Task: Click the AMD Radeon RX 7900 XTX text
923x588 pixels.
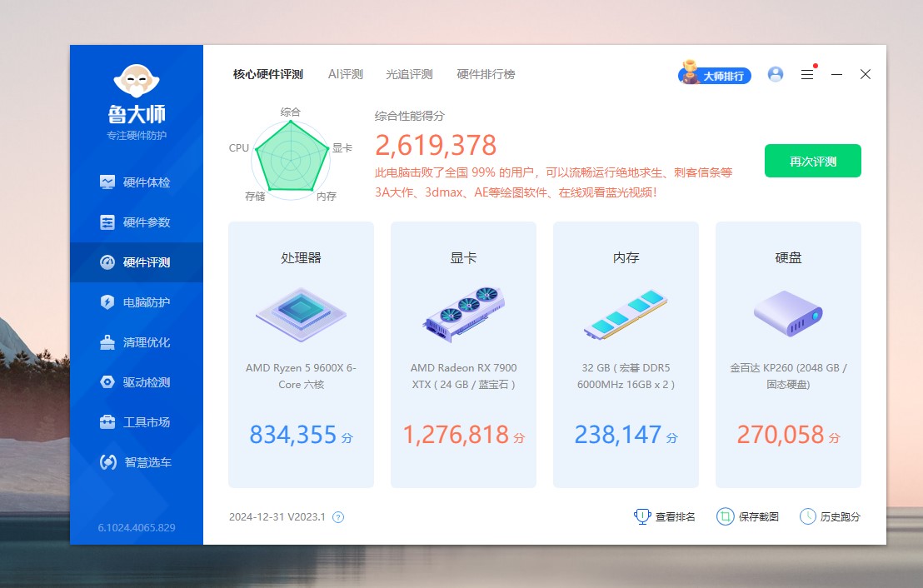Action: tap(464, 376)
